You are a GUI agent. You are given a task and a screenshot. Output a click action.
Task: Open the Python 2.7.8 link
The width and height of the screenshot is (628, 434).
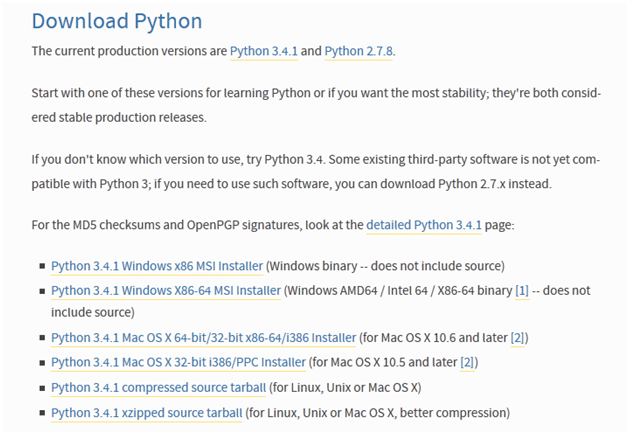[358, 51]
